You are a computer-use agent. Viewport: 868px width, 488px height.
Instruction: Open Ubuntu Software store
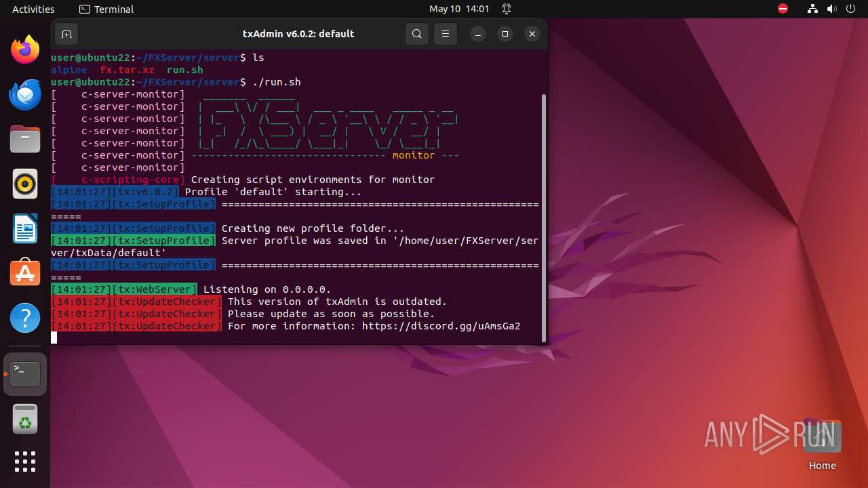click(25, 273)
